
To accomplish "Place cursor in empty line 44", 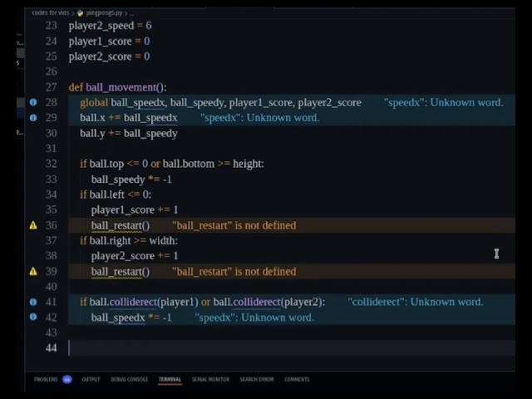I will 292,347.
